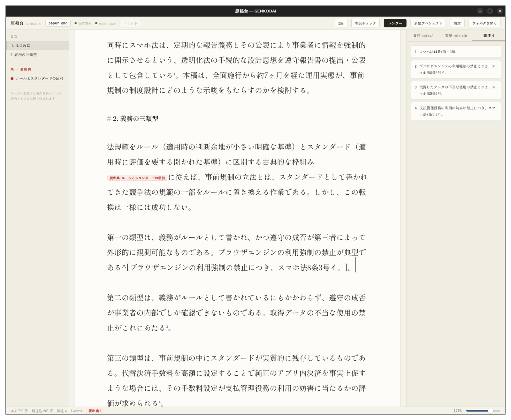Jump to outline item 1. はじめに
The width and height of the screenshot is (511, 420).
(x=37, y=45)
